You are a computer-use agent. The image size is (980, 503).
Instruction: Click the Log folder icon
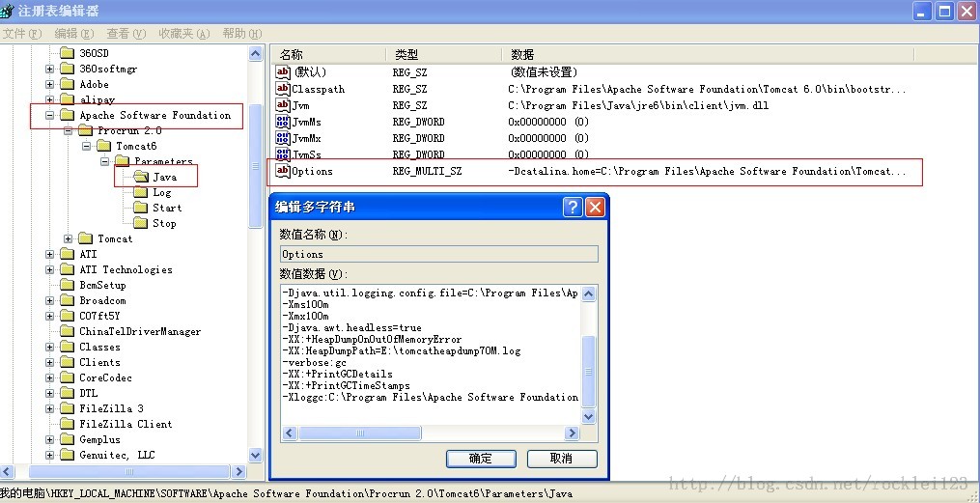141,192
